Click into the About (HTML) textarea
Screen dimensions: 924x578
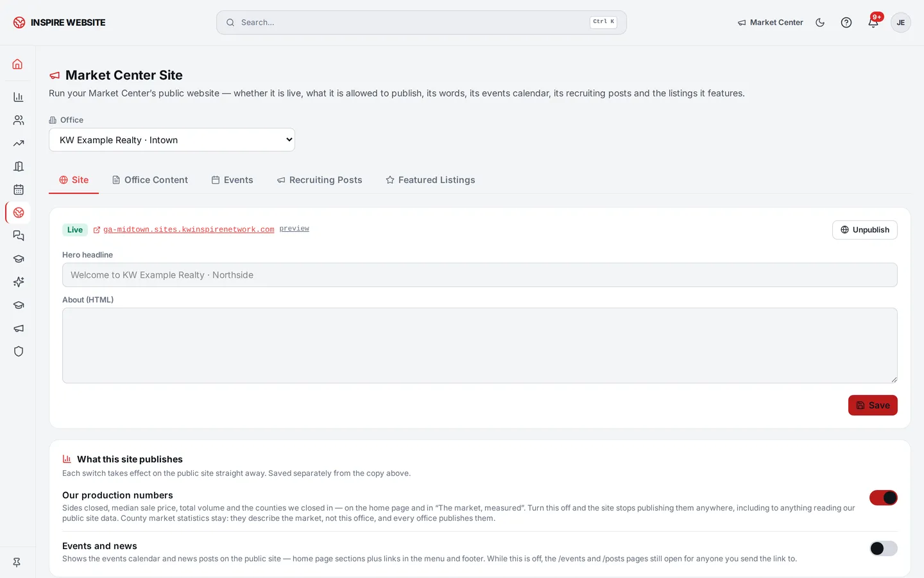click(480, 346)
